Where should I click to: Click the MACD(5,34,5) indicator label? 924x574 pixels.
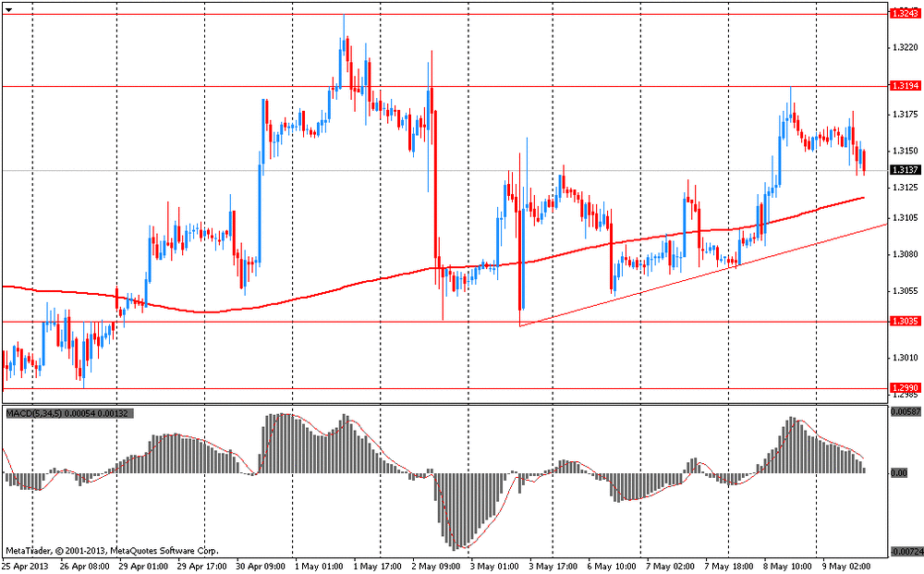(70, 414)
